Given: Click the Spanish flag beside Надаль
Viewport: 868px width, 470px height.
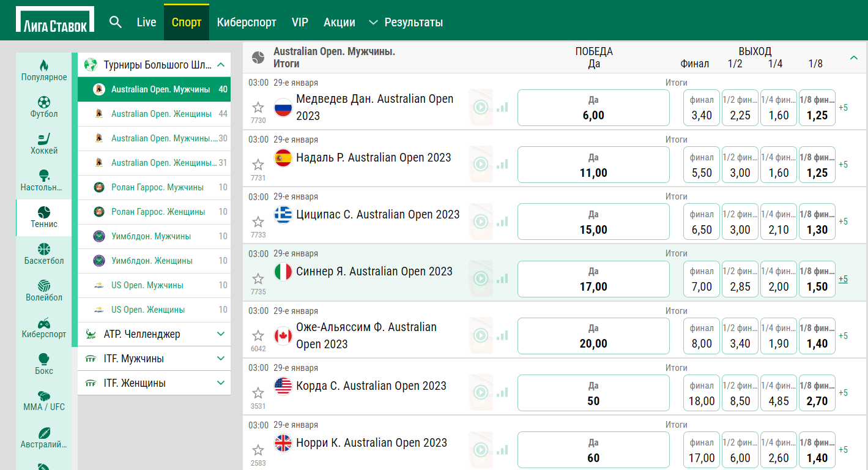Looking at the screenshot, I should (283, 158).
